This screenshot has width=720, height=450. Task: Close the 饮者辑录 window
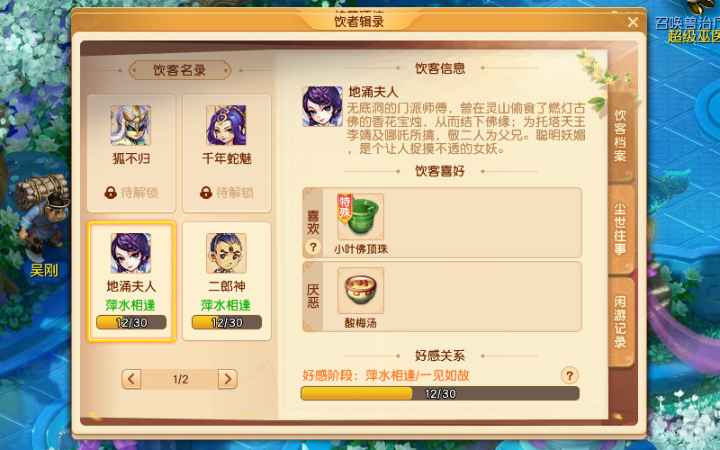coord(633,22)
